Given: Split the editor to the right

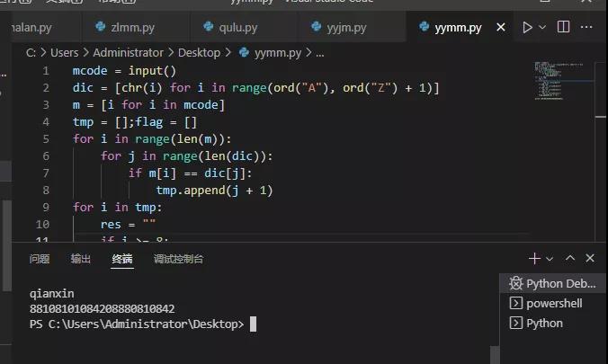Looking at the screenshot, I should (563, 27).
